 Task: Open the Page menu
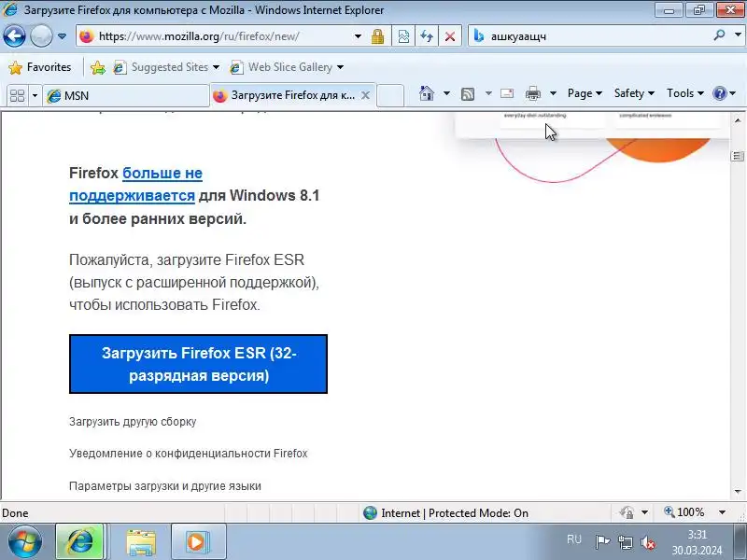(x=585, y=93)
